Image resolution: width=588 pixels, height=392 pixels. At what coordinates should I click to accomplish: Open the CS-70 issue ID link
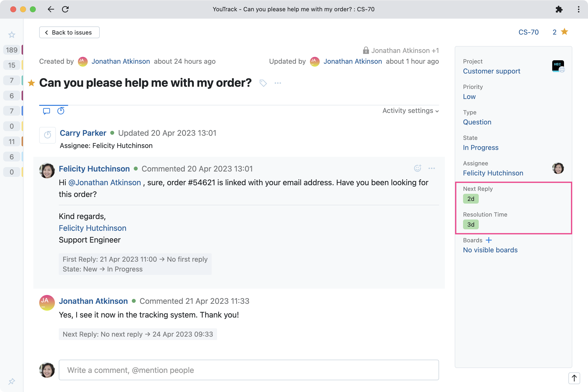[528, 32]
